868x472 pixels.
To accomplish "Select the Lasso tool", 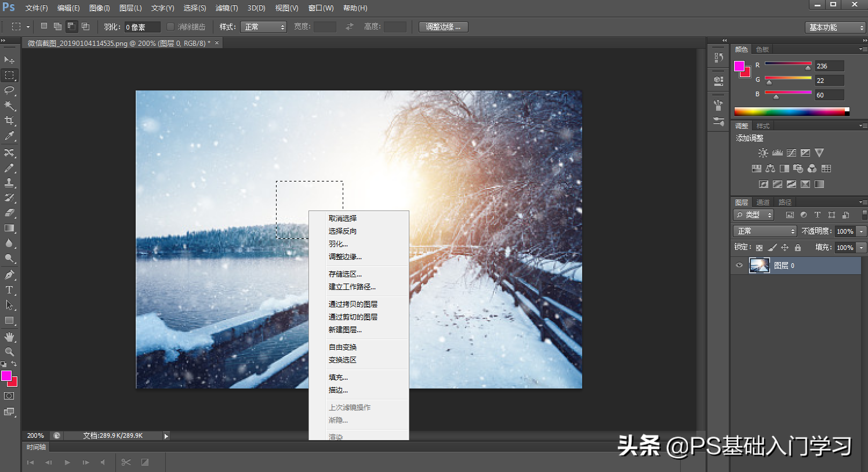I will [x=9, y=90].
